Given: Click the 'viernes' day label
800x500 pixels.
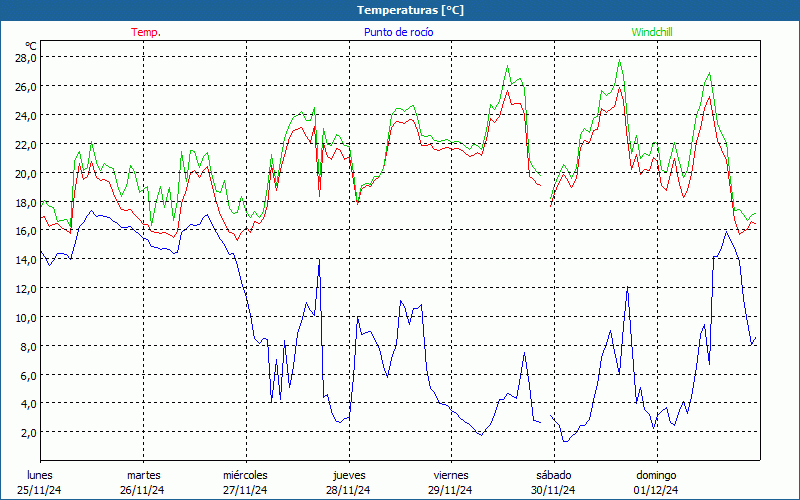Looking at the screenshot, I should point(451,475).
